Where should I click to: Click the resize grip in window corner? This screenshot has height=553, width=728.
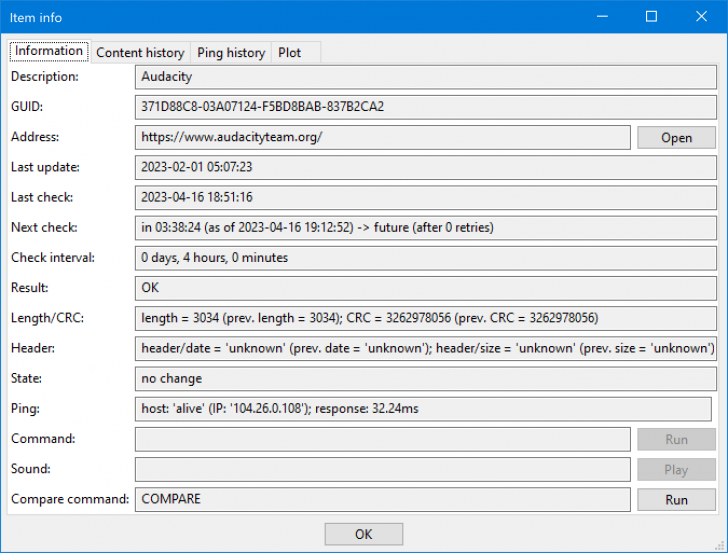(721, 546)
